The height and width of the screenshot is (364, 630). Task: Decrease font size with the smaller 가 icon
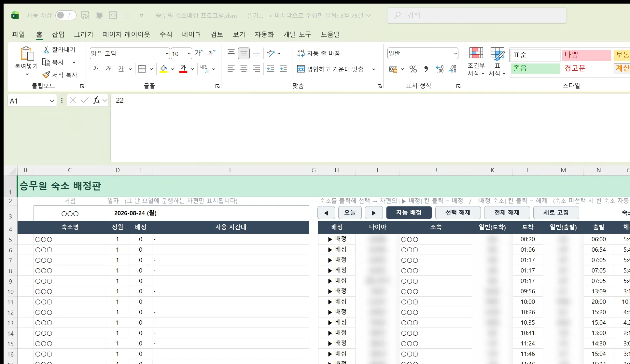click(212, 53)
